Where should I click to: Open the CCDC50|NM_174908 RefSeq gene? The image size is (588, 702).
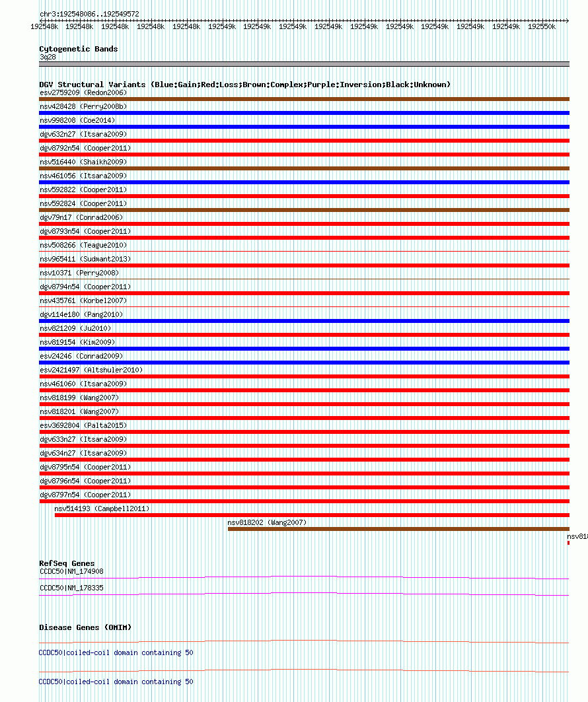coord(71,572)
